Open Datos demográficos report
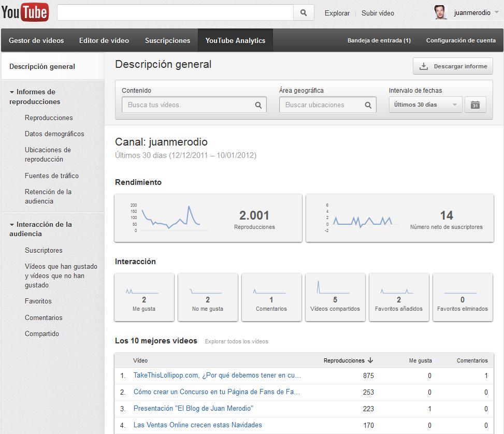 [x=54, y=134]
